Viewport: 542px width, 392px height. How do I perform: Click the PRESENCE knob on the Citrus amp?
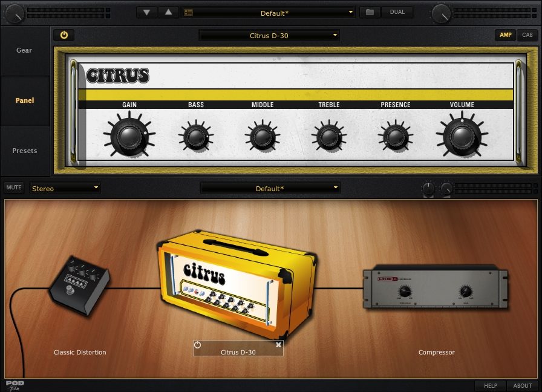tap(396, 137)
